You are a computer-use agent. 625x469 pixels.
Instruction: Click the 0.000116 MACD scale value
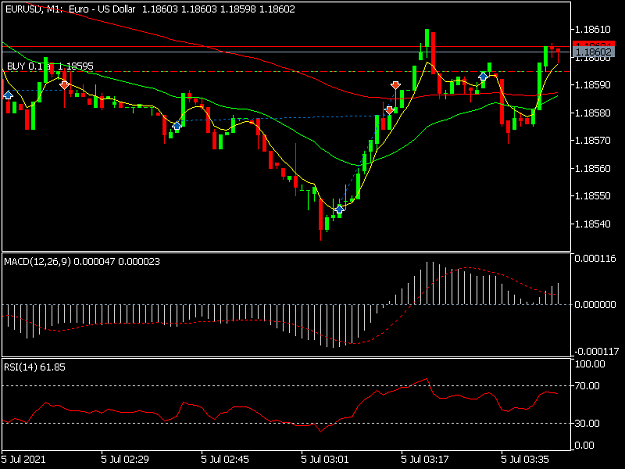pos(595,259)
